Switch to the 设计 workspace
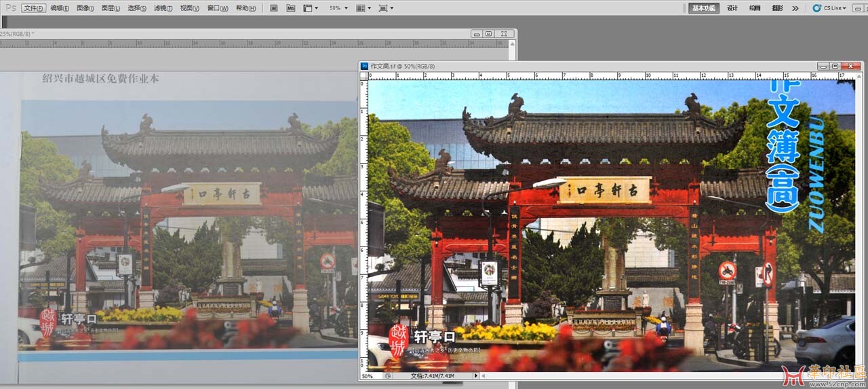The image size is (868, 389). coord(732,8)
